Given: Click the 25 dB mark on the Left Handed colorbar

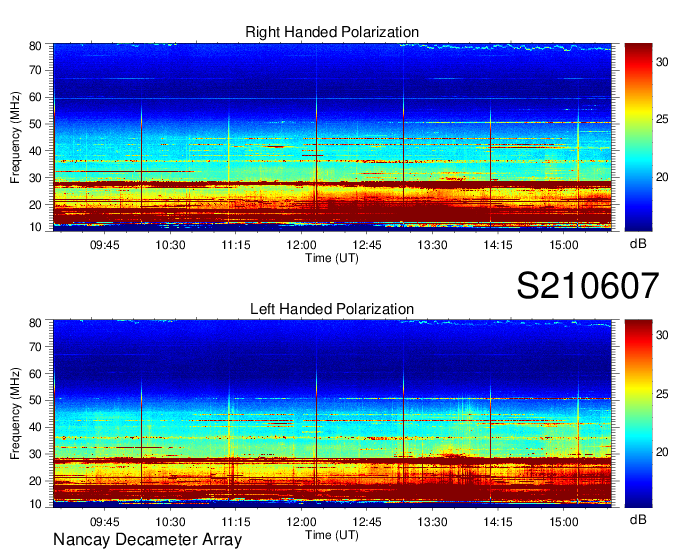Looking at the screenshot, I should point(662,394).
